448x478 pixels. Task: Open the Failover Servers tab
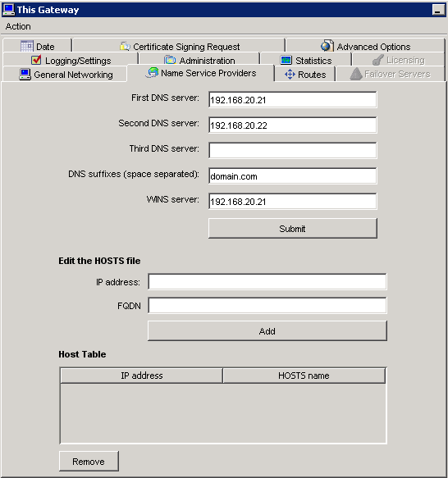(390, 74)
